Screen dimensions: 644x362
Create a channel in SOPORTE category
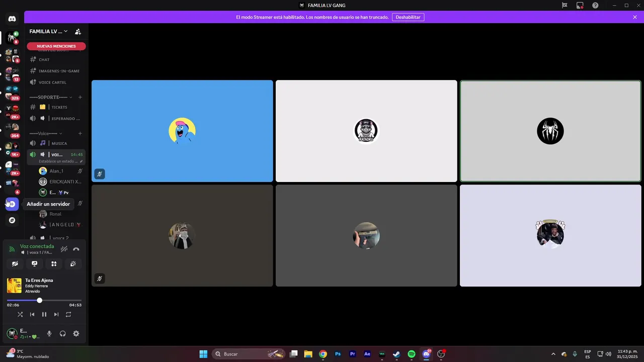tap(80, 97)
